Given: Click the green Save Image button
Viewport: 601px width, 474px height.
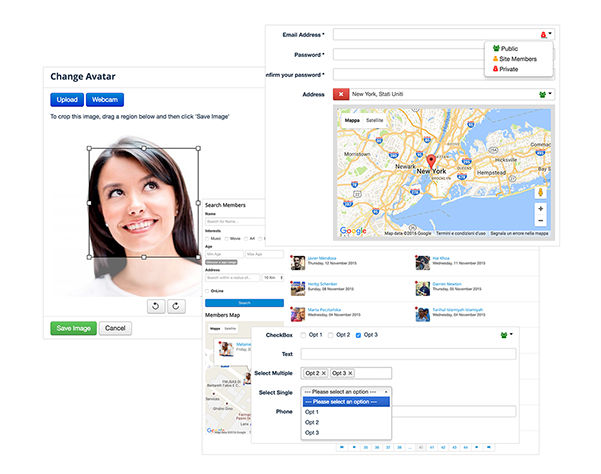Looking at the screenshot, I should click(x=74, y=328).
